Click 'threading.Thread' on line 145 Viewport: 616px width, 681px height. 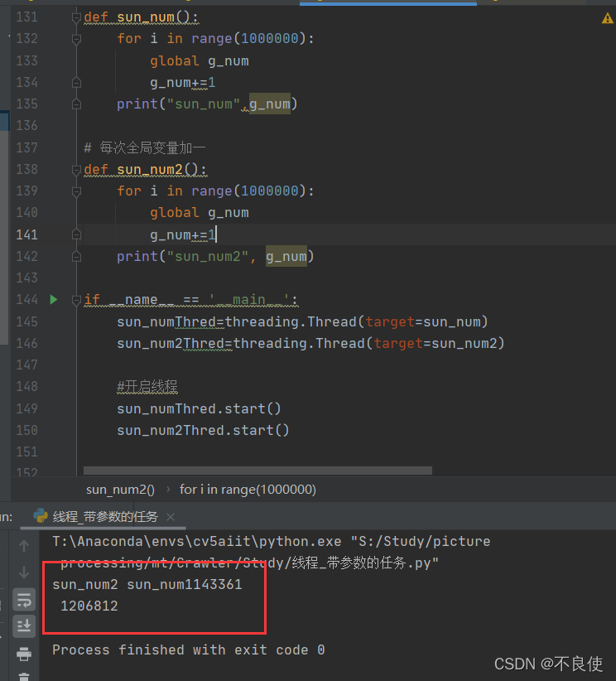pyautogui.click(x=291, y=321)
